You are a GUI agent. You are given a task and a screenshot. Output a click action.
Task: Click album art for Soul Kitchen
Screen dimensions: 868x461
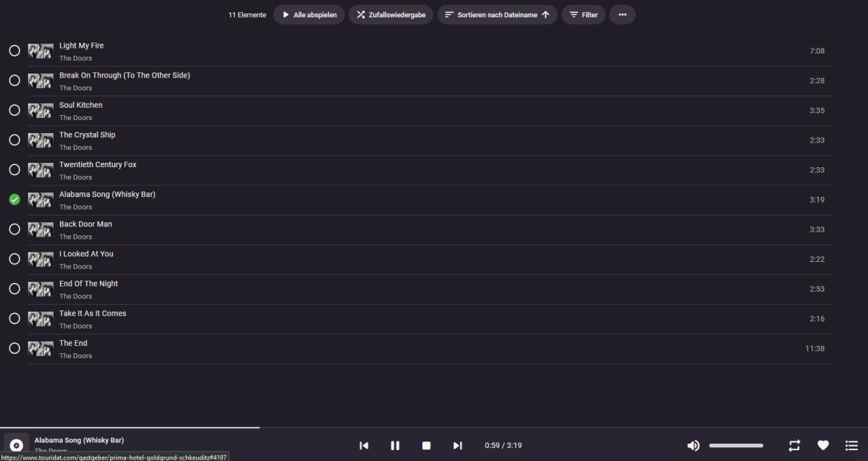(41, 110)
